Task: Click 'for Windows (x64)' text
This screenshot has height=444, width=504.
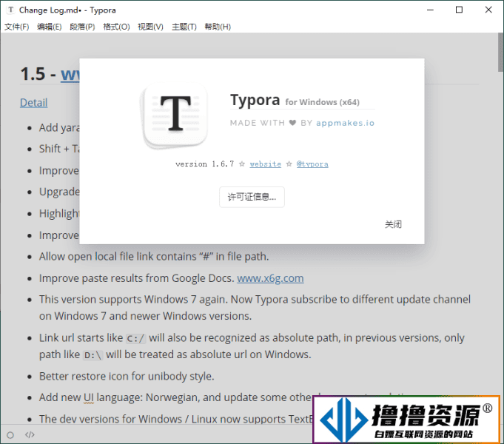Action: pyautogui.click(x=322, y=102)
